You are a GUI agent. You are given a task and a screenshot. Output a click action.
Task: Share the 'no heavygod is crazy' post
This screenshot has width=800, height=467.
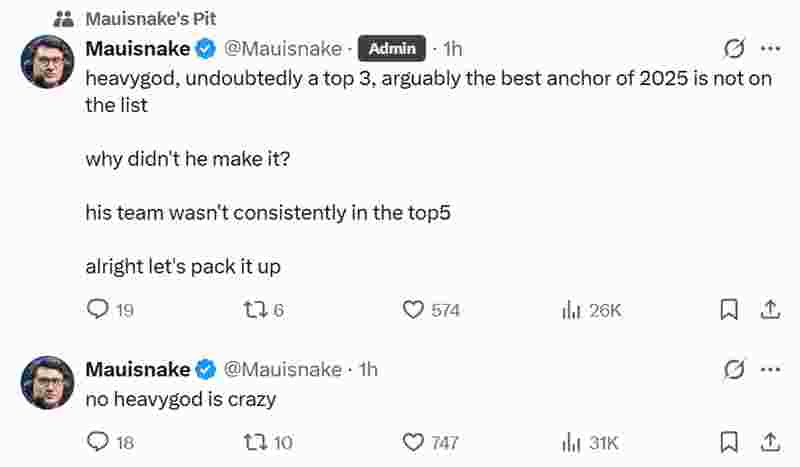[770, 442]
